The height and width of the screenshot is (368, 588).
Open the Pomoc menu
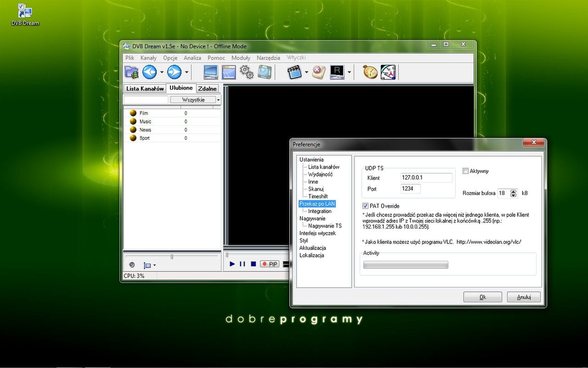point(216,58)
